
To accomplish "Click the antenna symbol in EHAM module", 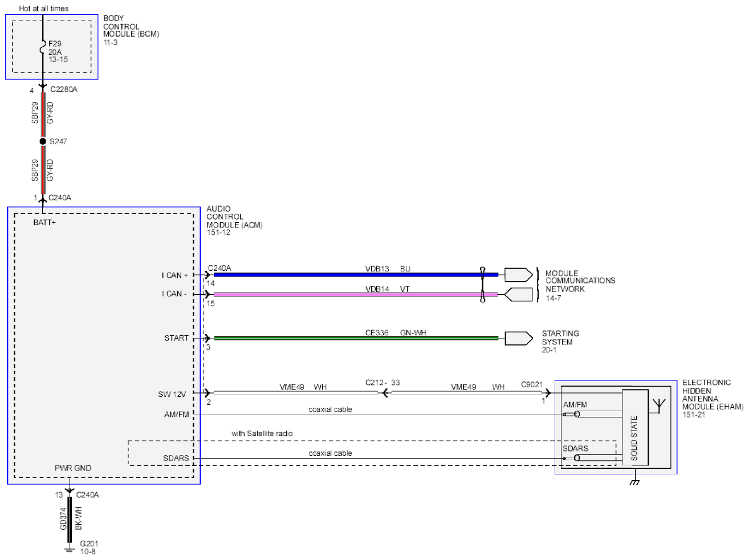I will click(x=658, y=405).
